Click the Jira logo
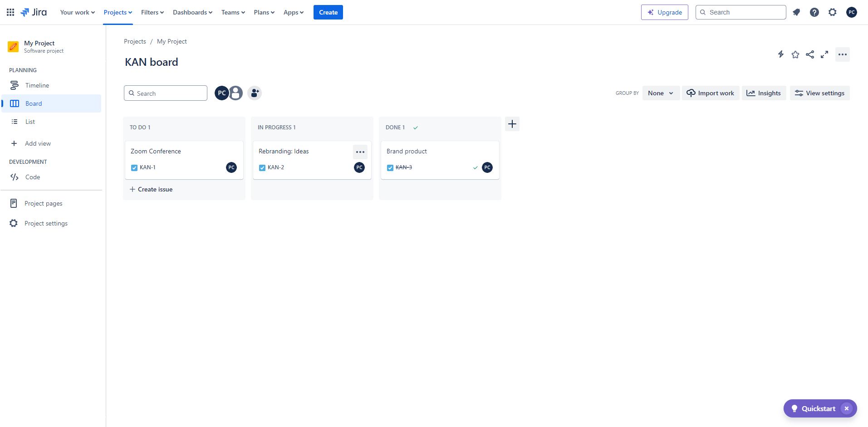 coord(34,12)
